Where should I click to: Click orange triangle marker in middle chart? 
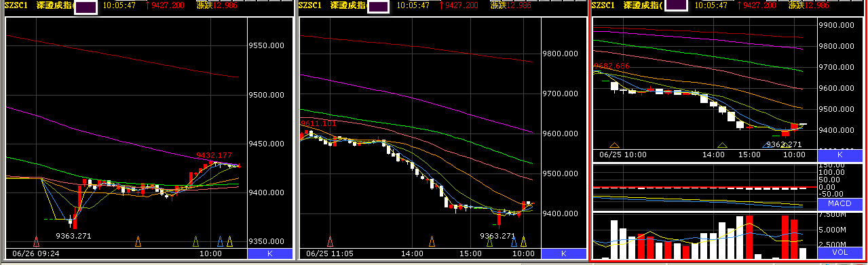(x=432, y=241)
